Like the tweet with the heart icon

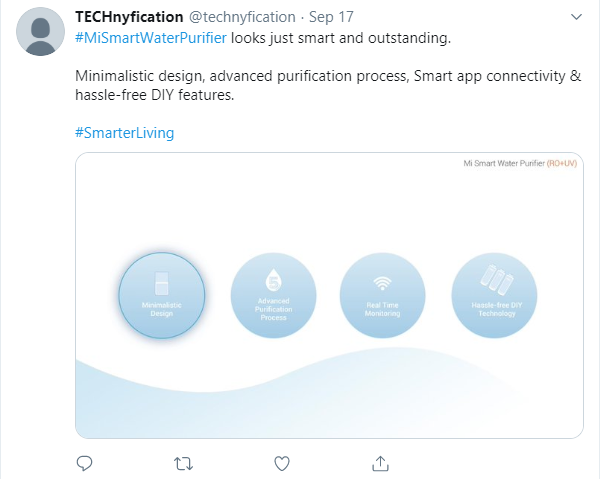pos(282,464)
